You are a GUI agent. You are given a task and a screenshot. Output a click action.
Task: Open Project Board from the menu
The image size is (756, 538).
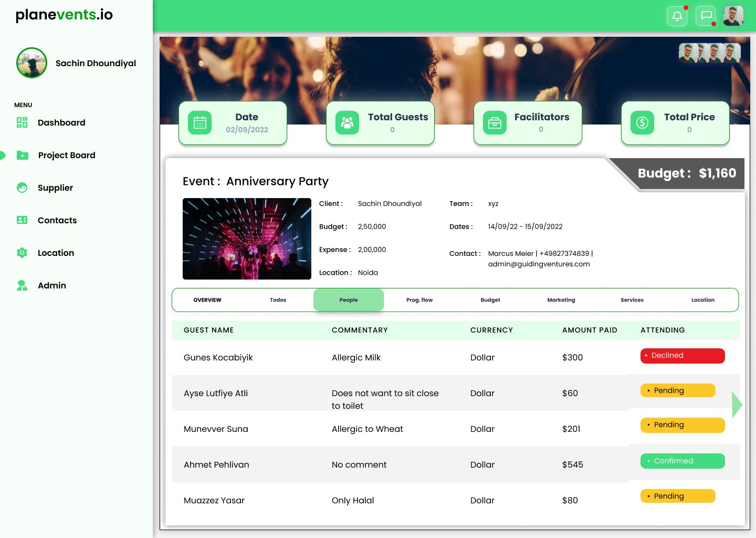[67, 155]
